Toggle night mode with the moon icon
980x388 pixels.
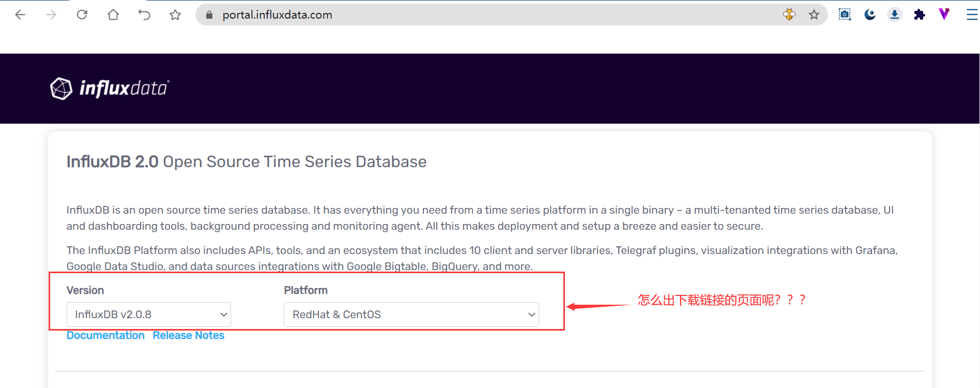pos(870,14)
